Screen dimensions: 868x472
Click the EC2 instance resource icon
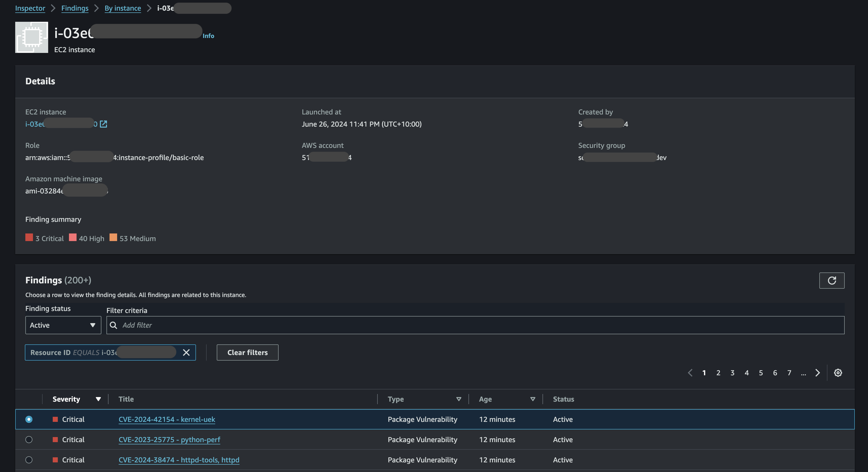tap(32, 37)
